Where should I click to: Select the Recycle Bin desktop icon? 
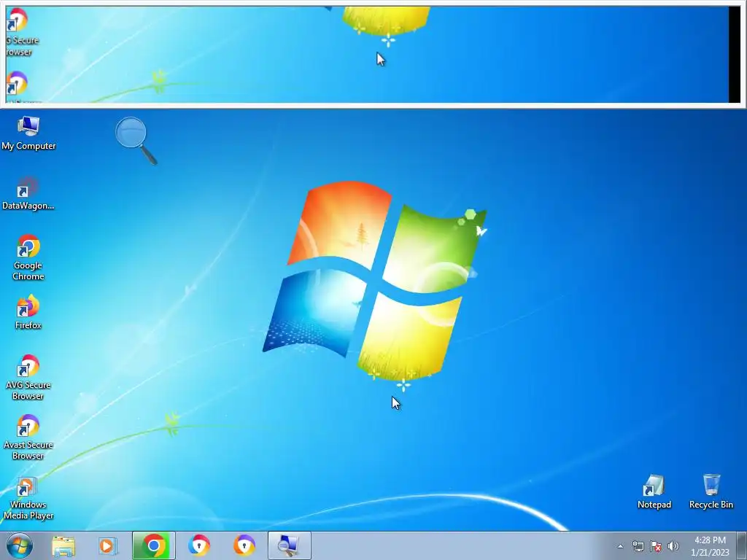coord(711,491)
